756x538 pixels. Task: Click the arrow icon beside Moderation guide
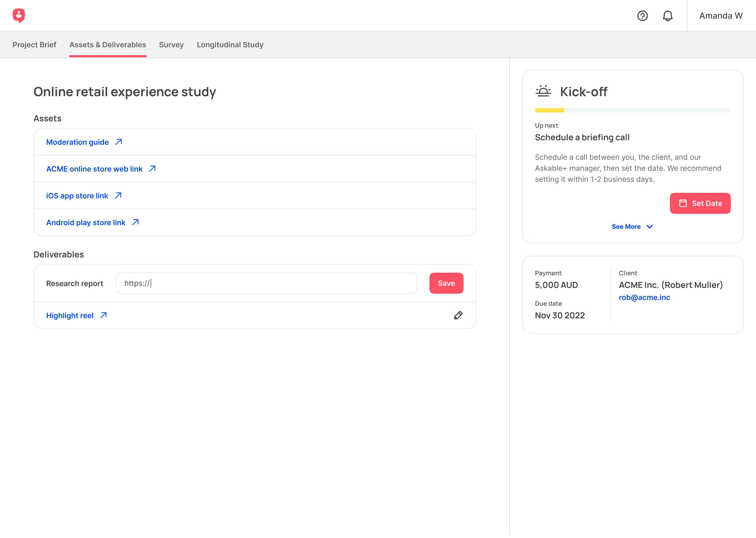[118, 142]
